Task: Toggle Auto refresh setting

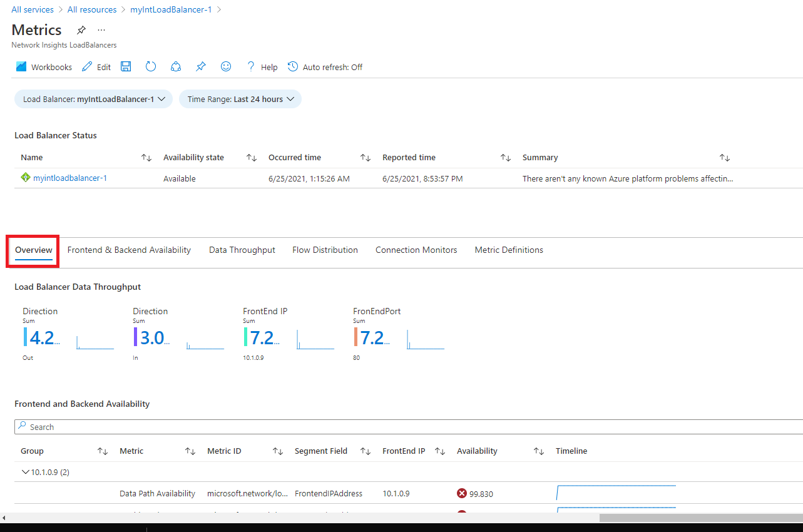Action: click(x=325, y=66)
